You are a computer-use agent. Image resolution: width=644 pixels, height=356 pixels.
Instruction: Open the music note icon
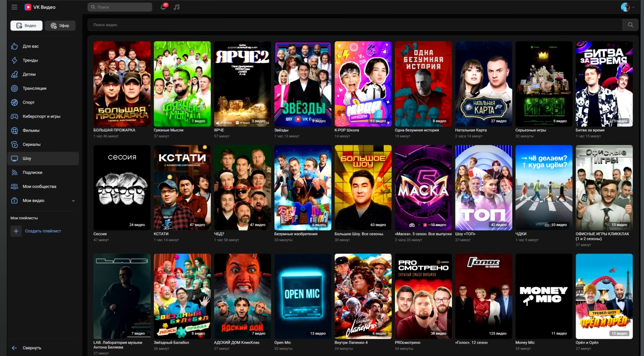(177, 7)
